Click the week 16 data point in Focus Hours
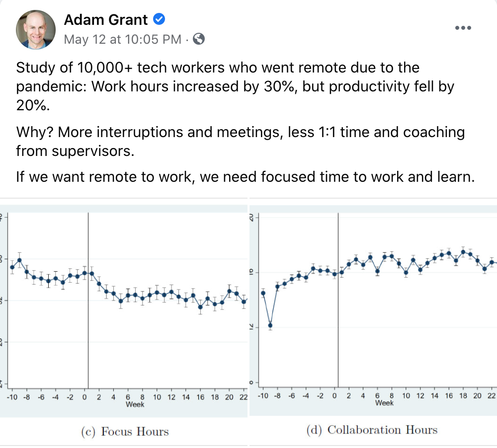 (x=200, y=307)
